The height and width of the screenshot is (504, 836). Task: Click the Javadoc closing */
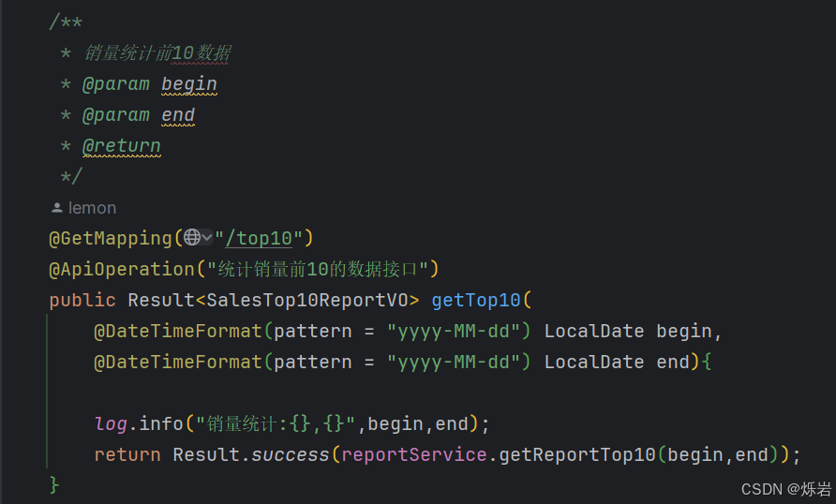coord(71,176)
